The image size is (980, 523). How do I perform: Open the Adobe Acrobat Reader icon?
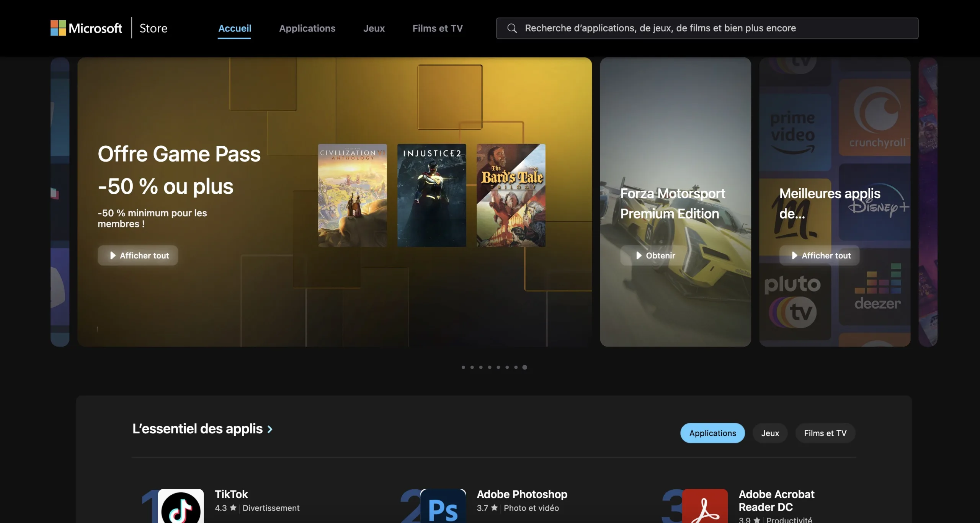click(x=705, y=506)
